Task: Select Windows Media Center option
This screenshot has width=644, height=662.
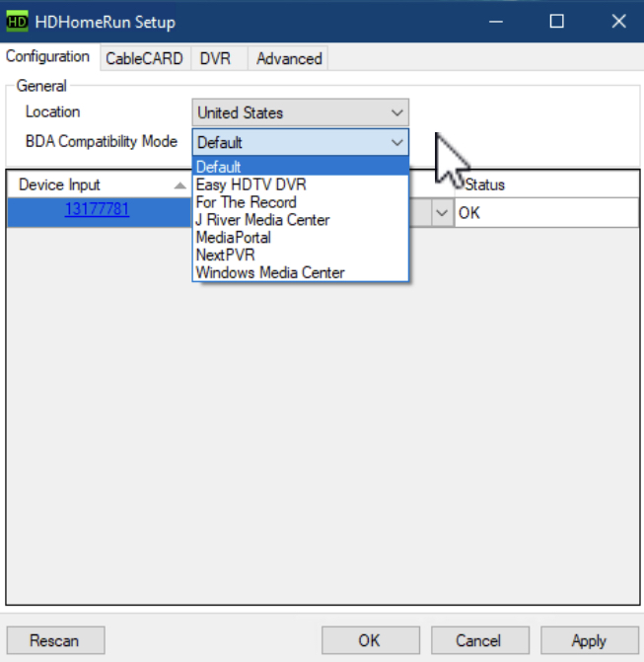Action: click(270, 273)
